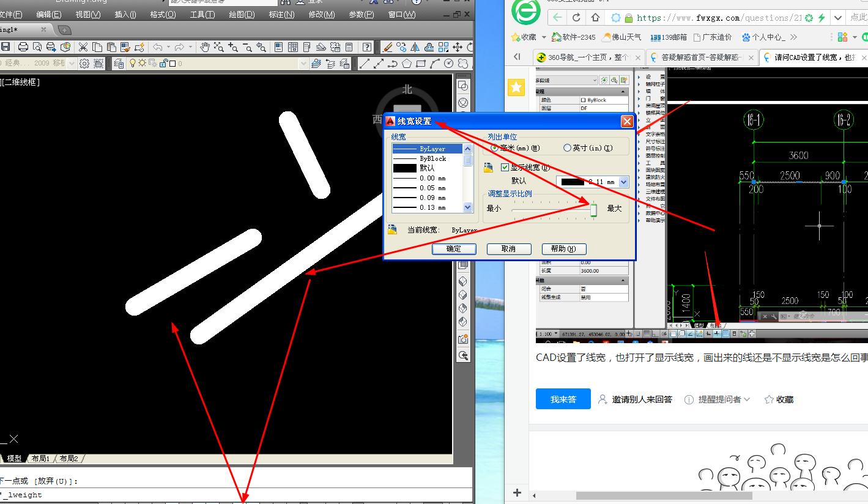Expand more bookmarks chevron in browser
Screen dimensions: 868x504
(793, 37)
